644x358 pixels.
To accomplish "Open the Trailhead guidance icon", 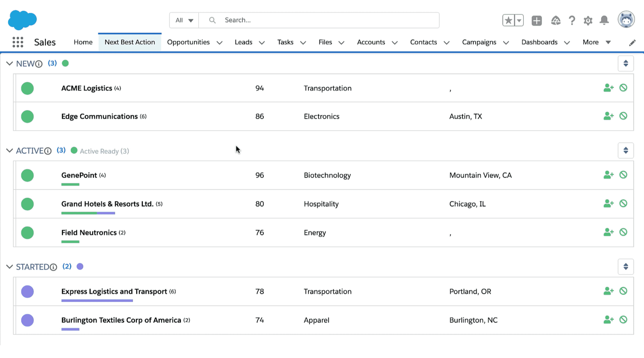I will coord(556,21).
